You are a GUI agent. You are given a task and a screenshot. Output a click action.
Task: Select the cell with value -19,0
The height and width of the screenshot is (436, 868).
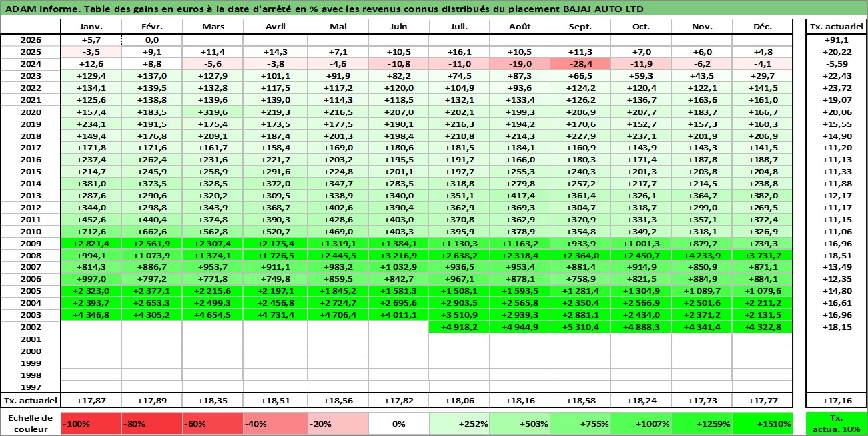520,64
